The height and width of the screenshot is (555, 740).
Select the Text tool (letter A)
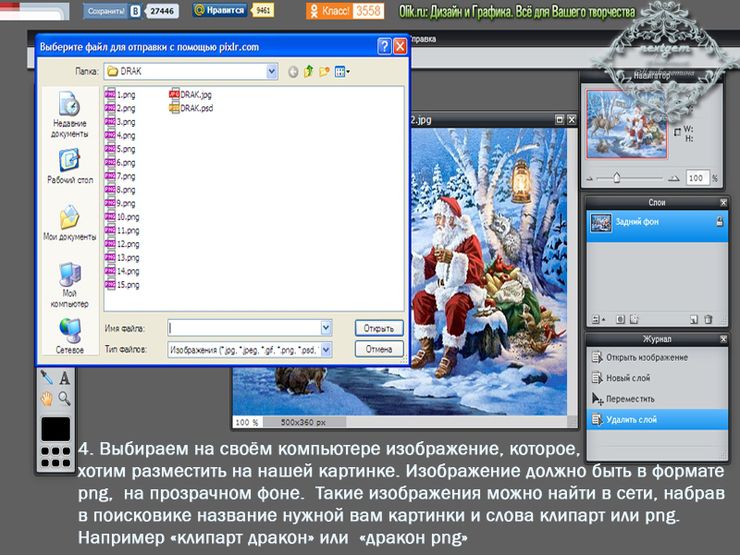tap(65, 378)
